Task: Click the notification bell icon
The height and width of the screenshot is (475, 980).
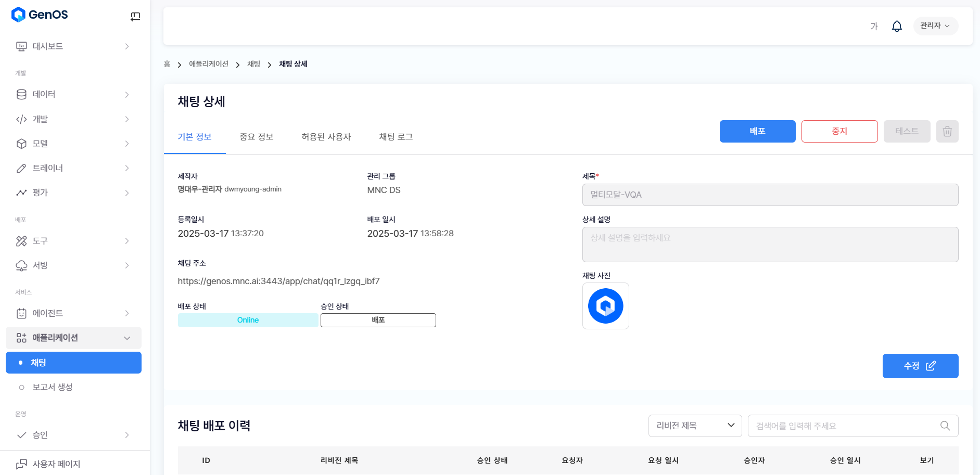Action: pos(896,26)
